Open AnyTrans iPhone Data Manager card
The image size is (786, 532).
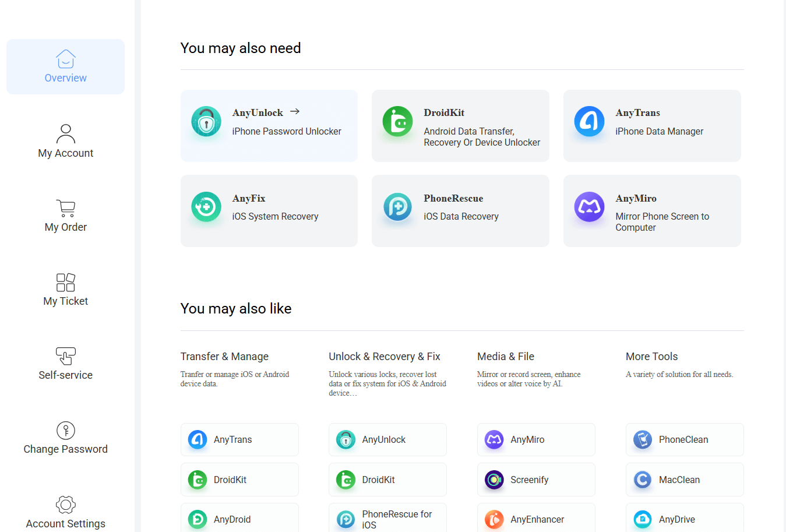pyautogui.click(x=651, y=126)
